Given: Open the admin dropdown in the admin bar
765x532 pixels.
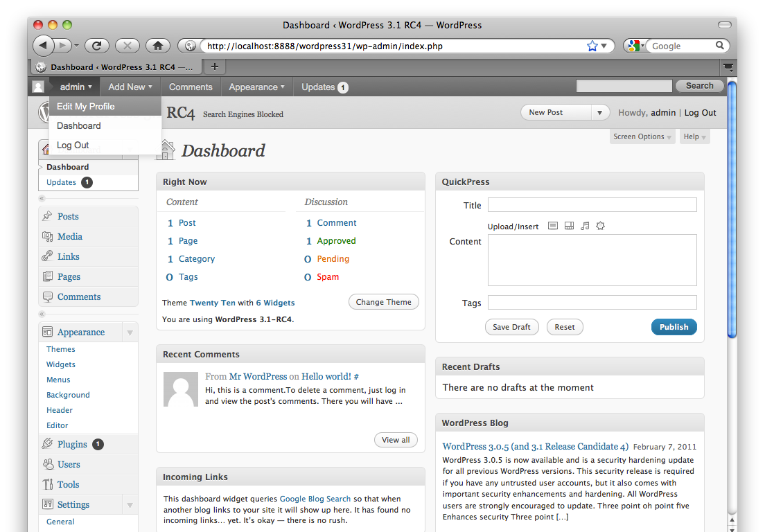Looking at the screenshot, I should 76,87.
